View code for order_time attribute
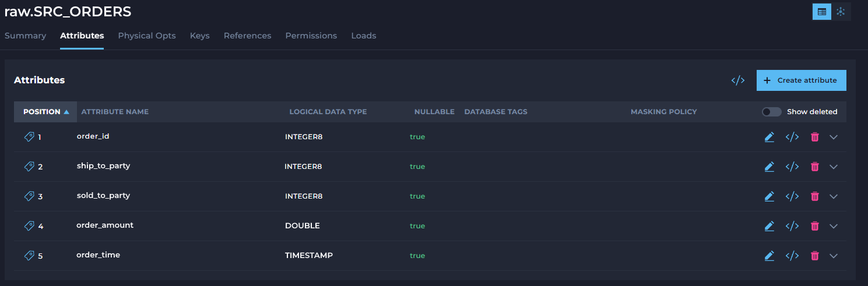Viewport: 868px width, 286px height. point(792,256)
